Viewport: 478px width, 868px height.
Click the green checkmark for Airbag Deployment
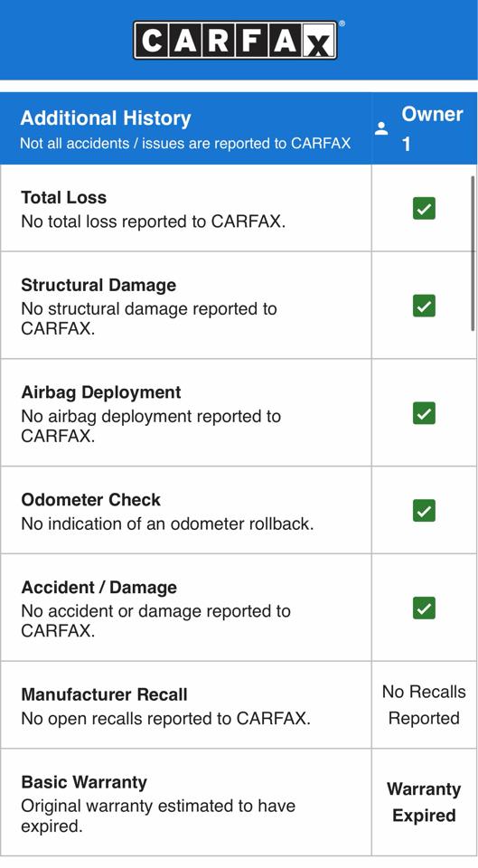tap(424, 413)
